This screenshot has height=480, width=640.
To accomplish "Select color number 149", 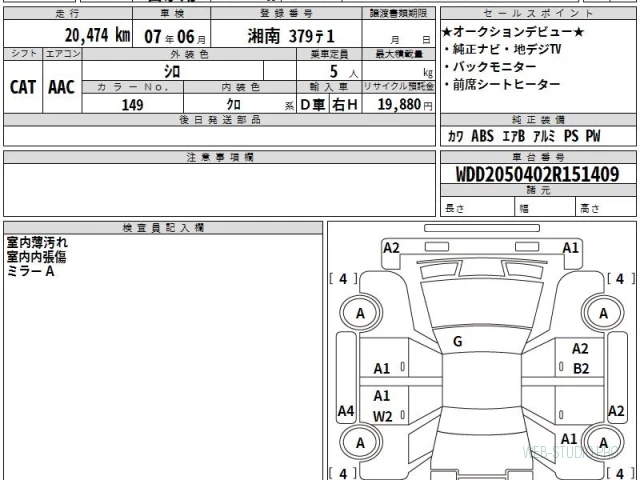I will [132, 105].
